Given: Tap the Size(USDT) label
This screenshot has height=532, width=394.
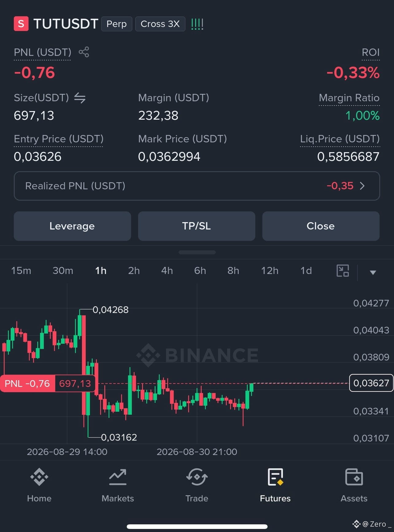Looking at the screenshot, I should (41, 98).
